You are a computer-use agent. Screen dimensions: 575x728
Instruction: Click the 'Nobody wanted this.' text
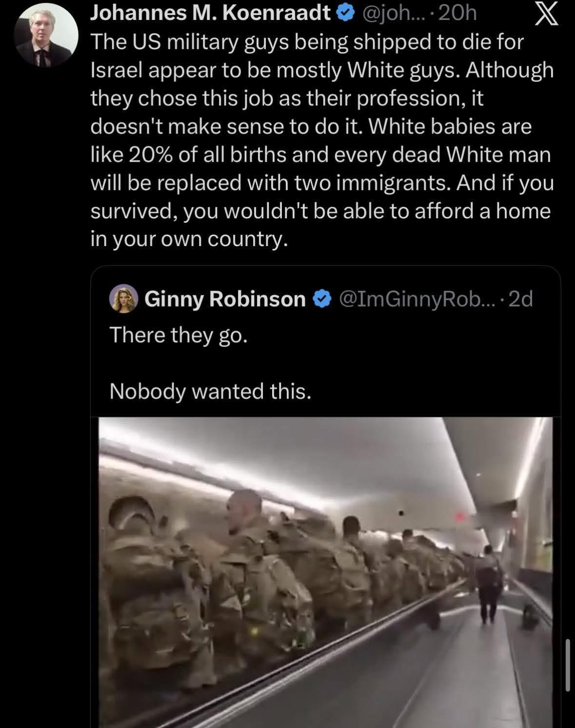coord(210,391)
